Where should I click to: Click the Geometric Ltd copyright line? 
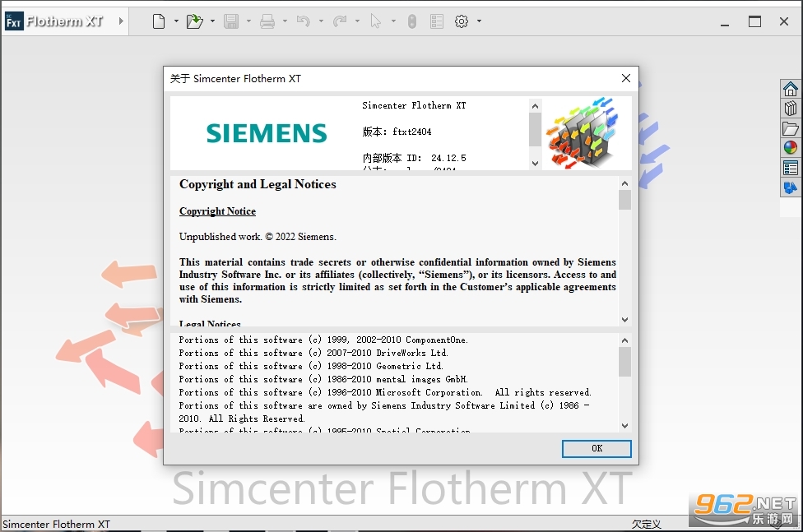coord(311,366)
